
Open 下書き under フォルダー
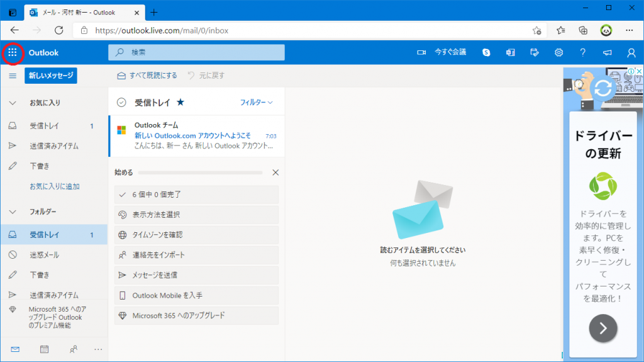[x=54, y=275]
